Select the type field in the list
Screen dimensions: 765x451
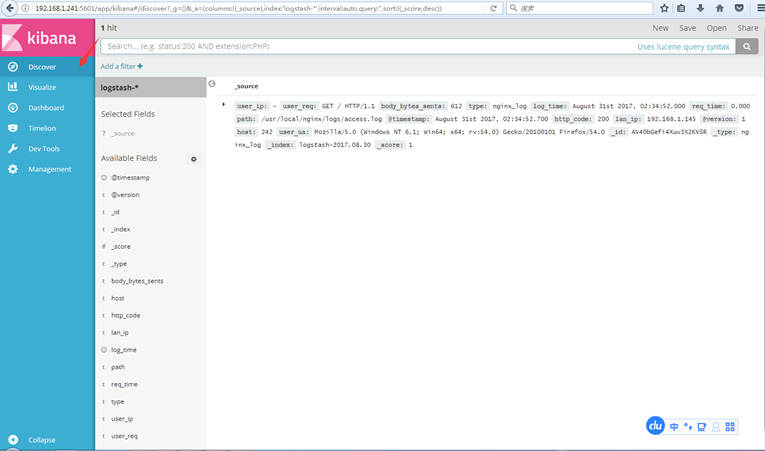[x=118, y=402]
